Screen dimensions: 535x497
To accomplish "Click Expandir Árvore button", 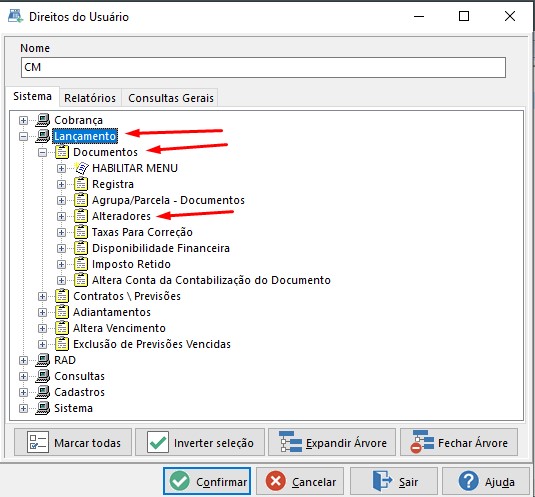I will point(332,443).
